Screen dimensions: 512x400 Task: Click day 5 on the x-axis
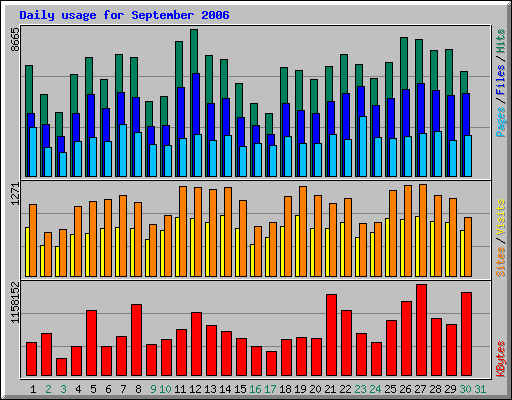tap(93, 389)
